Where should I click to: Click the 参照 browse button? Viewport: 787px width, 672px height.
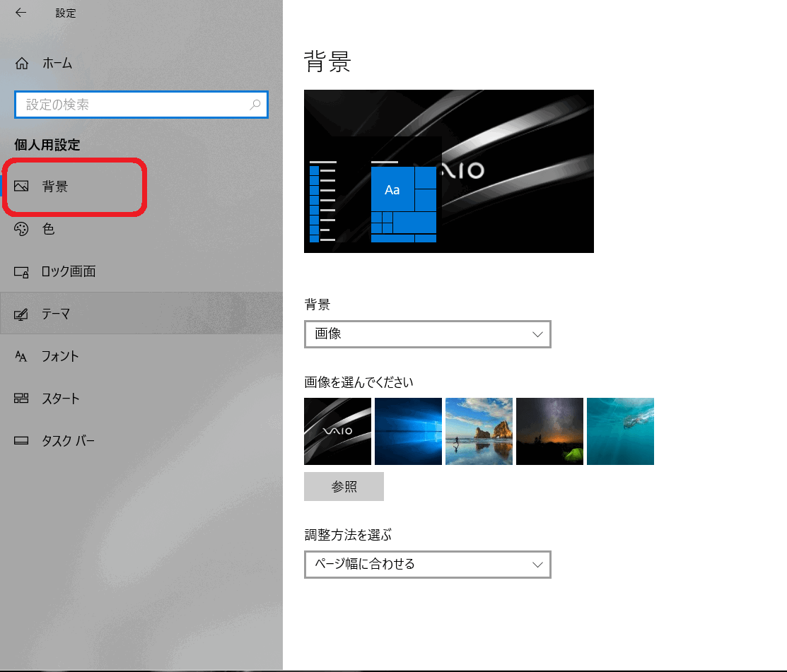click(344, 486)
